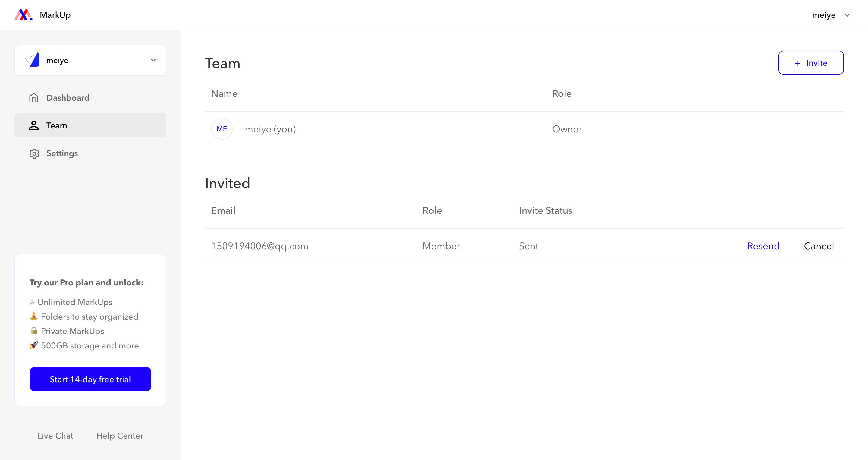Start the 14-day free trial

click(x=90, y=379)
